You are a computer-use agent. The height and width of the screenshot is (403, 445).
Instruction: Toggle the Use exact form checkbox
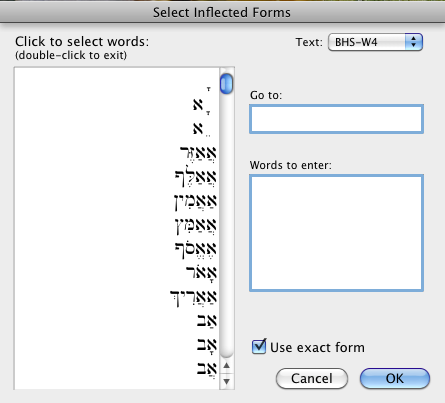pos(259,347)
